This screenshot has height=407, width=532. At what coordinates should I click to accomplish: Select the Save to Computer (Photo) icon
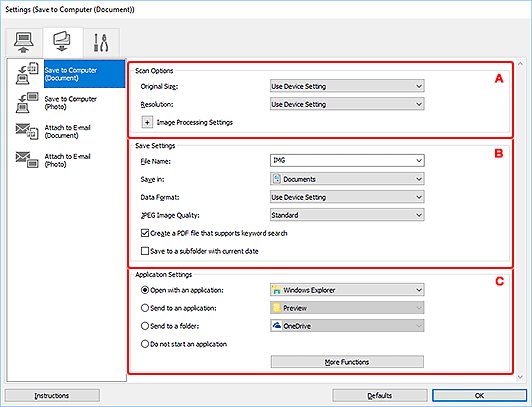[27, 102]
